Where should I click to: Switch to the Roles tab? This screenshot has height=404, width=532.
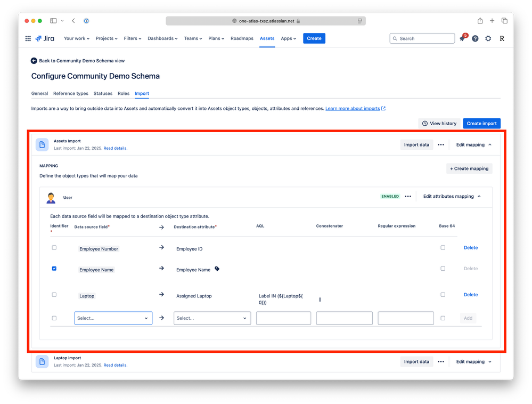124,93
